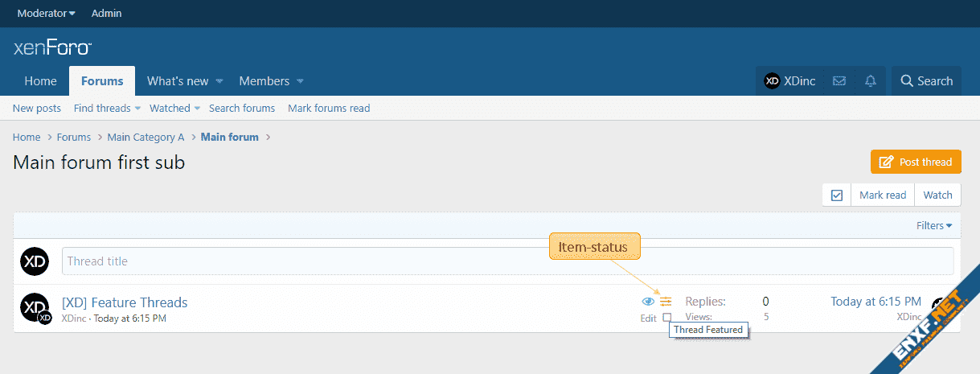Click the watched thread eye icon
The height and width of the screenshot is (374, 980).
[x=648, y=302]
